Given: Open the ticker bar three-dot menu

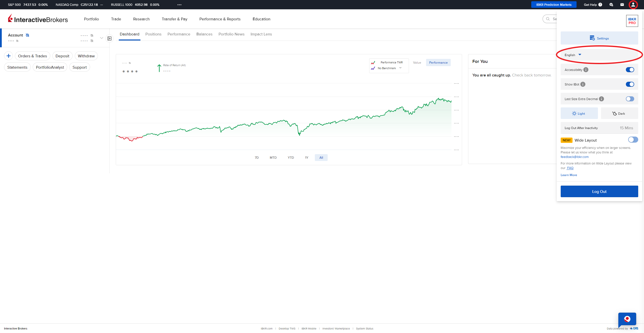Looking at the screenshot, I should coord(179,5).
